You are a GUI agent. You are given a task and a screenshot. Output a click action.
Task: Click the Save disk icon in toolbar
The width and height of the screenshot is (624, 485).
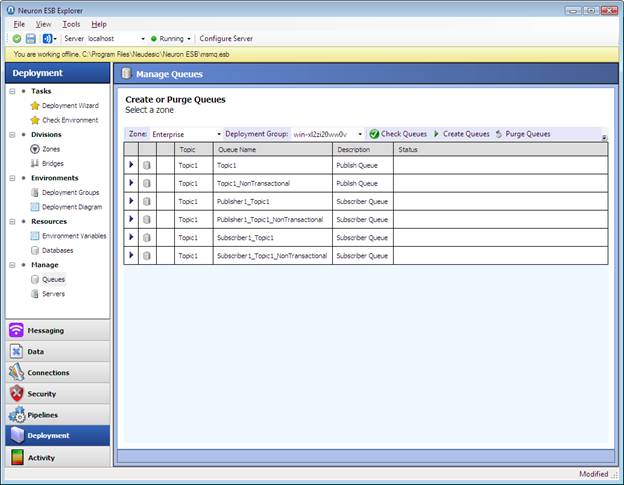pos(31,39)
